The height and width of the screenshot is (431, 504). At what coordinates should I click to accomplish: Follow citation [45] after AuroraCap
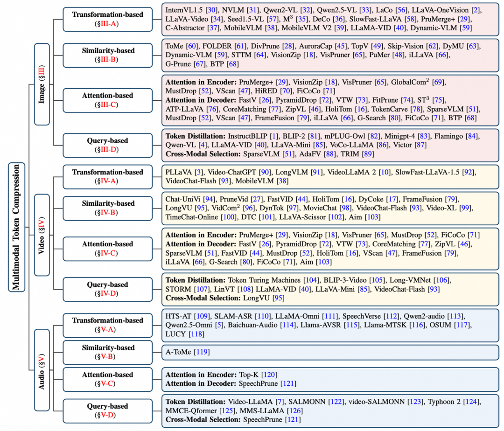pos(341,46)
